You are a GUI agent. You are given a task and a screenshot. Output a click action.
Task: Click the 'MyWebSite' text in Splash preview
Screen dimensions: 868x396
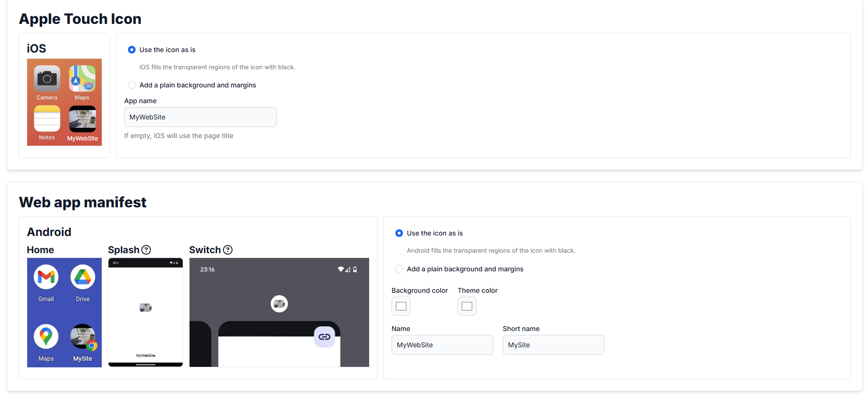pyautogui.click(x=146, y=355)
